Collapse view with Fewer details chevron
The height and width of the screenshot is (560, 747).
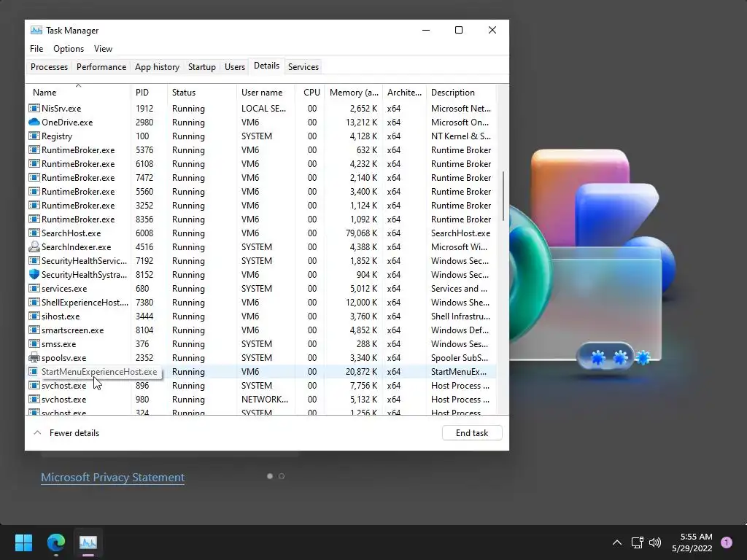tap(37, 433)
